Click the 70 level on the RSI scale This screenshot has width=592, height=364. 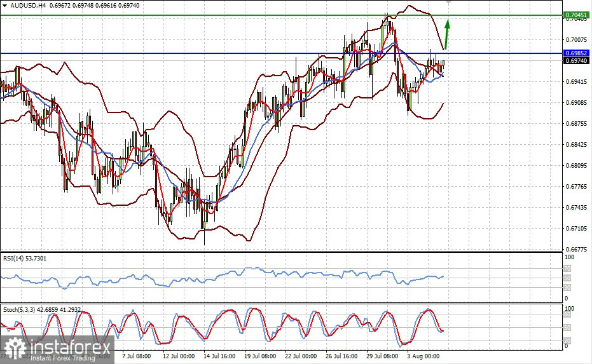(567, 269)
